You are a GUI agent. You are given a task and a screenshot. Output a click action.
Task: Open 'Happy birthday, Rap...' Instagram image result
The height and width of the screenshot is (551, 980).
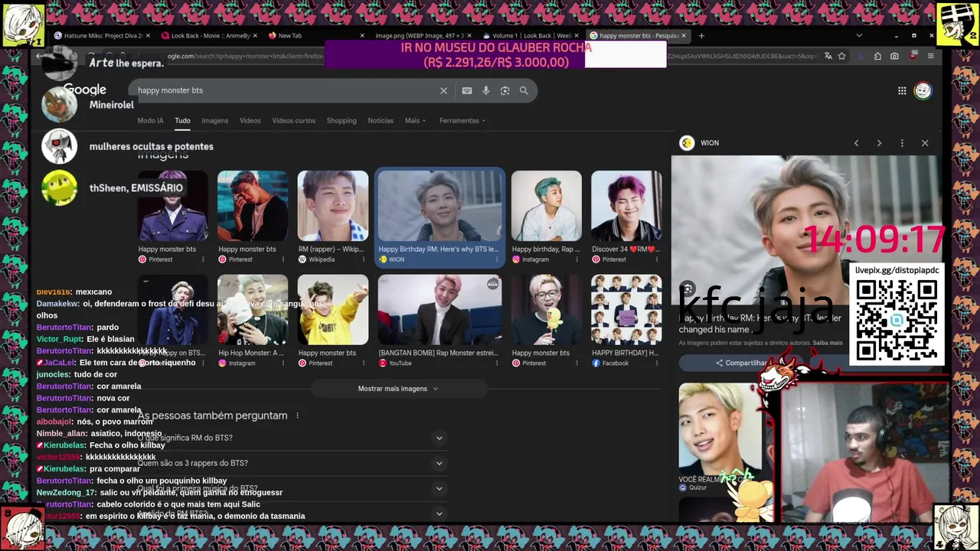tap(546, 217)
